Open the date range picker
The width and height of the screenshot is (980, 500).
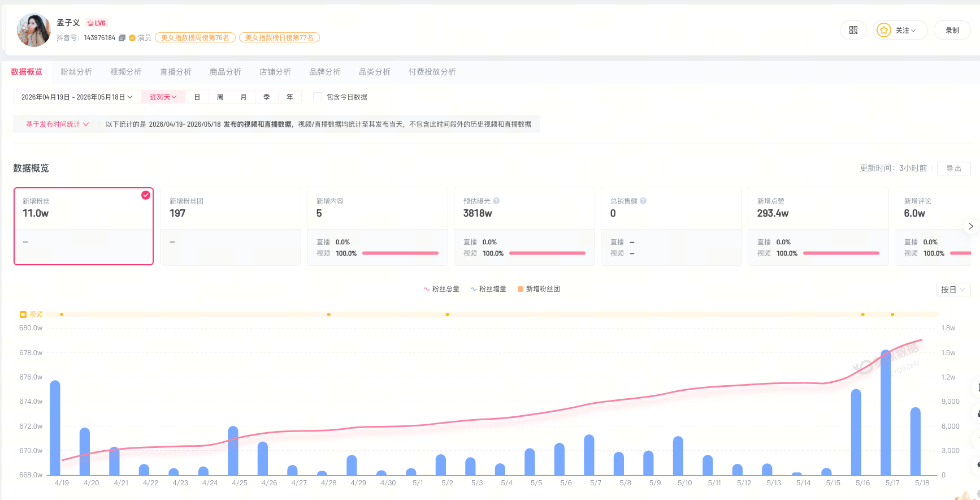(x=77, y=97)
